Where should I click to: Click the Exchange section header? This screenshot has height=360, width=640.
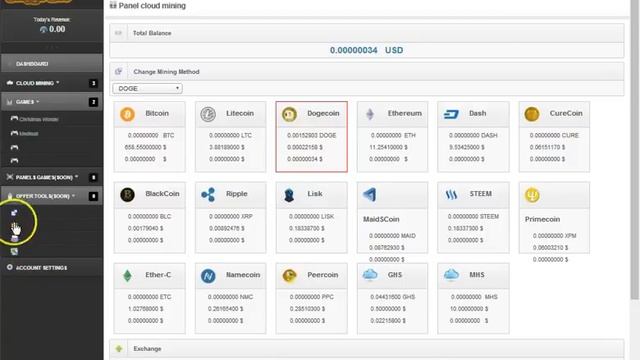367,349
